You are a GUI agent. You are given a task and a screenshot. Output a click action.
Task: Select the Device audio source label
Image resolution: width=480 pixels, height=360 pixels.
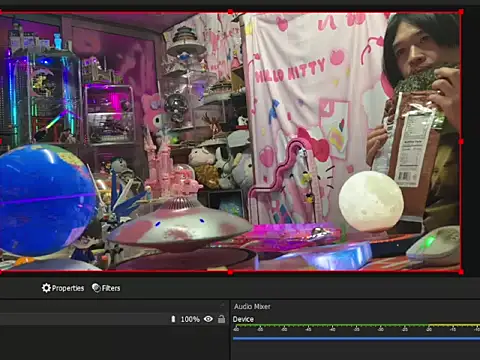pyautogui.click(x=243, y=319)
